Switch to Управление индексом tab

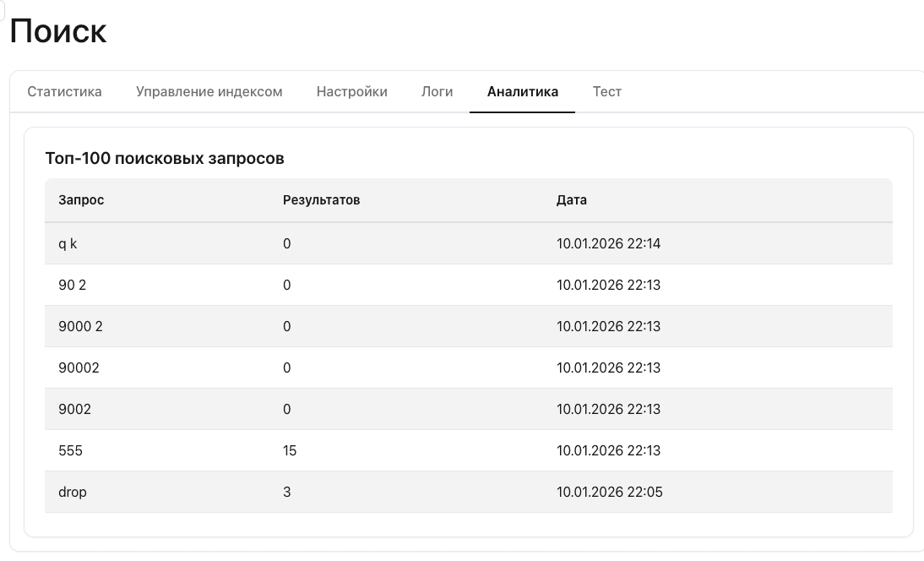[x=209, y=92]
